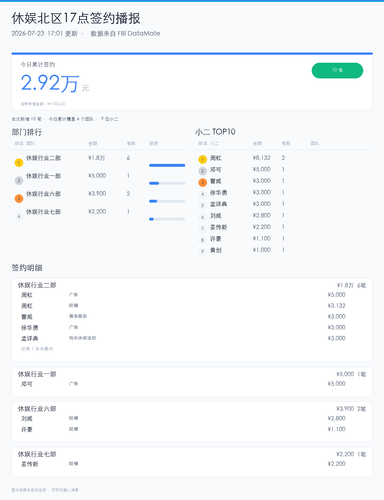Click the ¥3,900 amount in 部门排行
Viewport: 384px width, 500px height.
[97, 194]
